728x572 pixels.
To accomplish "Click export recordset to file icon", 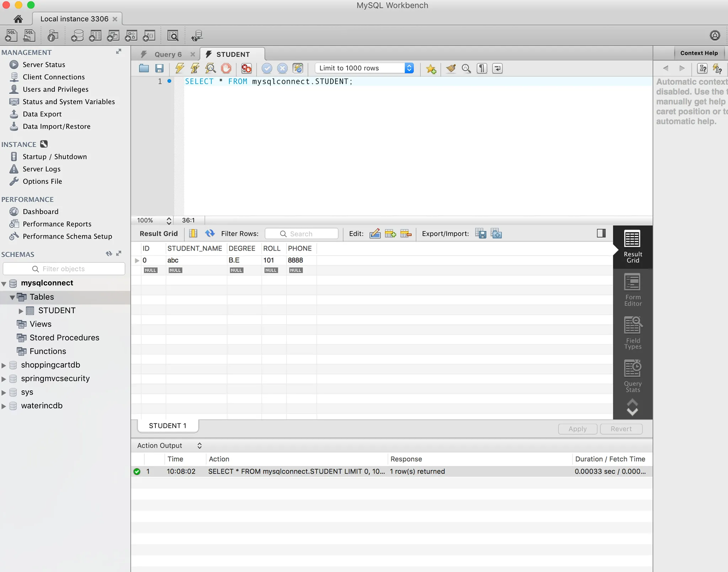I will [x=481, y=234].
